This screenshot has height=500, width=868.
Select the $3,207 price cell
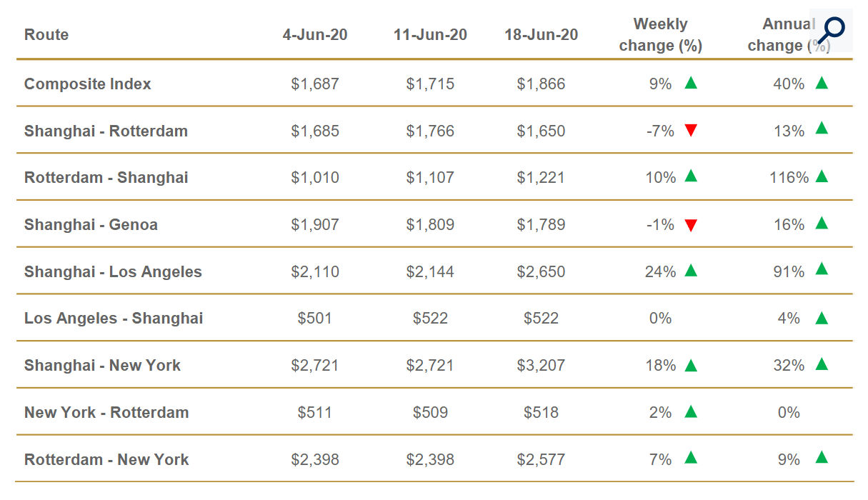[541, 366]
